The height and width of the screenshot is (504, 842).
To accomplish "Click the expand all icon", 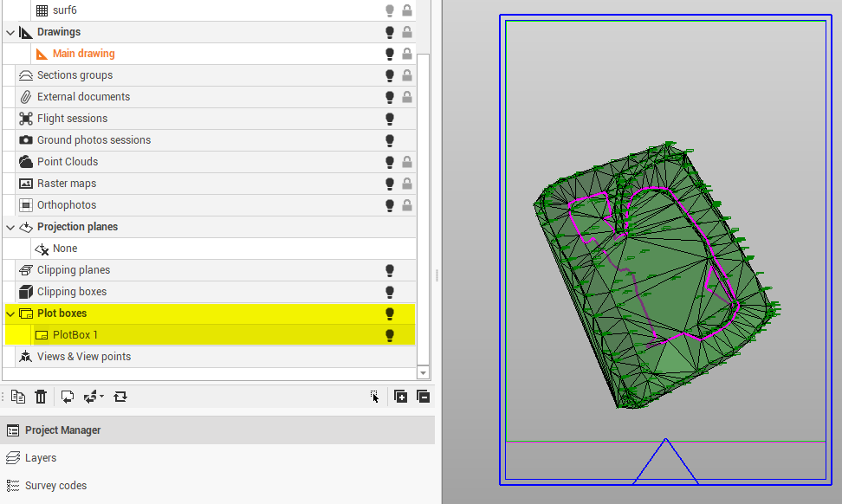I will pos(400,397).
